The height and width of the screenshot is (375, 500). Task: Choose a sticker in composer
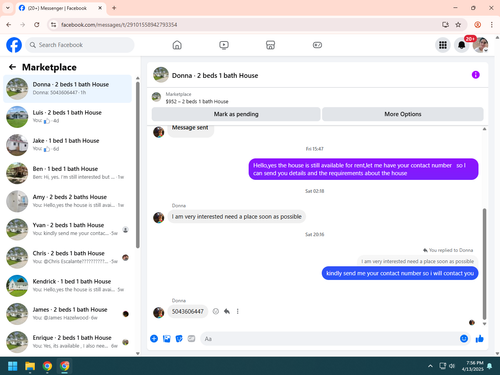tap(179, 339)
